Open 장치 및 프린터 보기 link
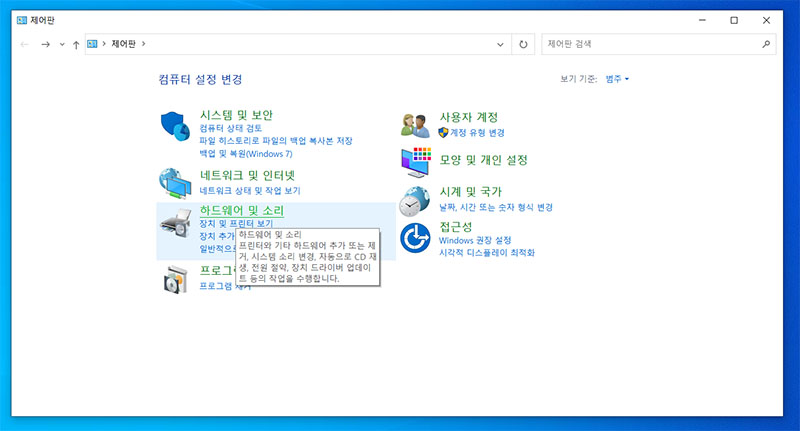800x431 pixels. pos(236,223)
